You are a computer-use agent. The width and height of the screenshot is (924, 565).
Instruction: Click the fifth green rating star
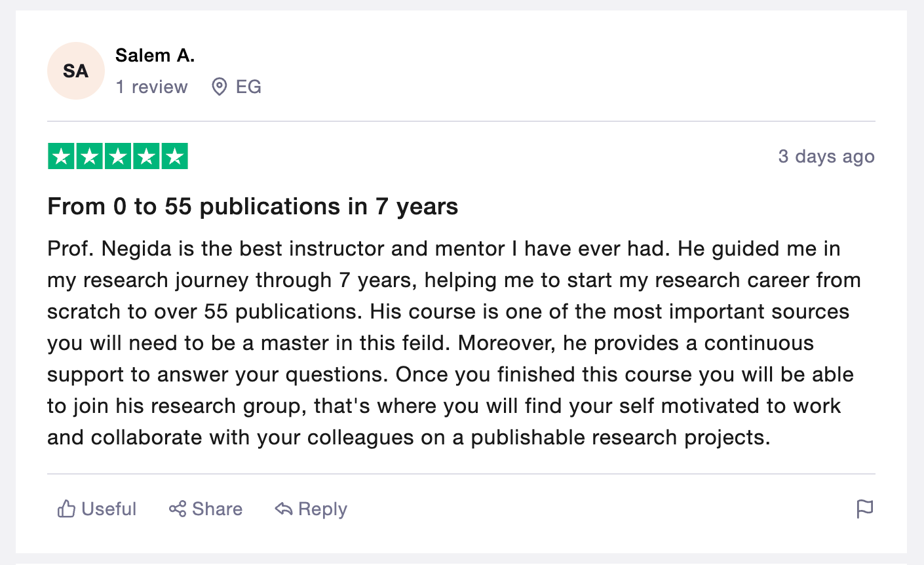click(175, 157)
